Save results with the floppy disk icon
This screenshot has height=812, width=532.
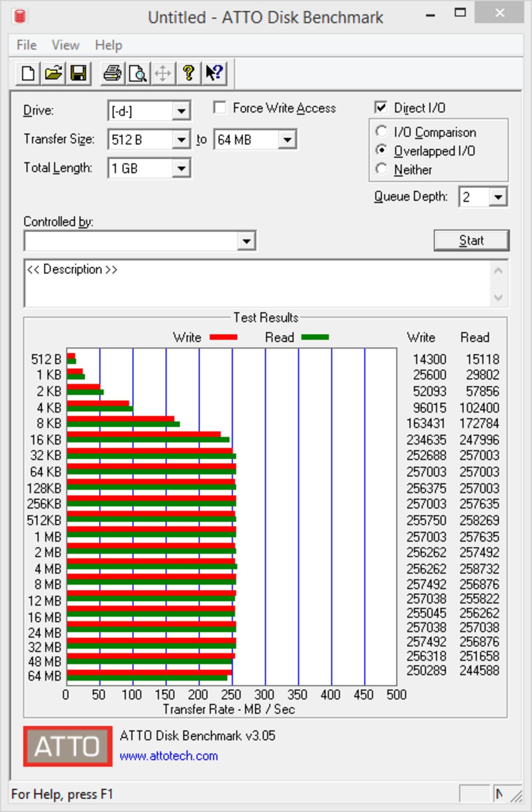79,73
